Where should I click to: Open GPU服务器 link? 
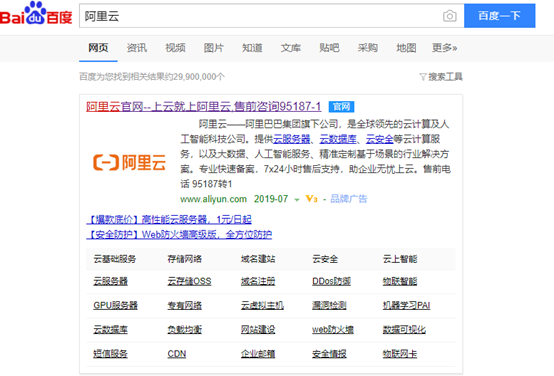click(x=116, y=305)
